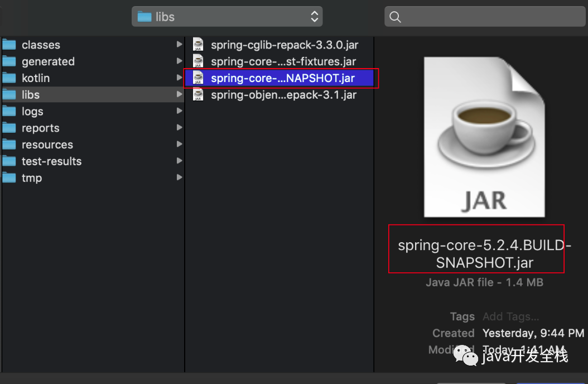Click the tmp folder icon in the sidebar
This screenshot has width=588, height=384.
pos(10,177)
